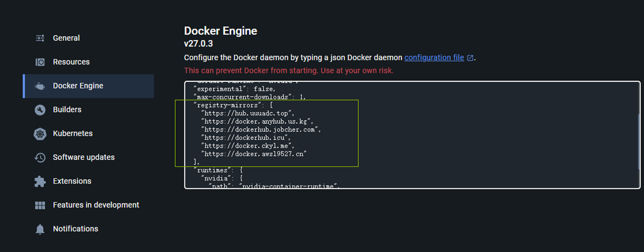This screenshot has height=252, width=644.
Task: Click the "nvidia" runtime key line
Action: (222, 178)
